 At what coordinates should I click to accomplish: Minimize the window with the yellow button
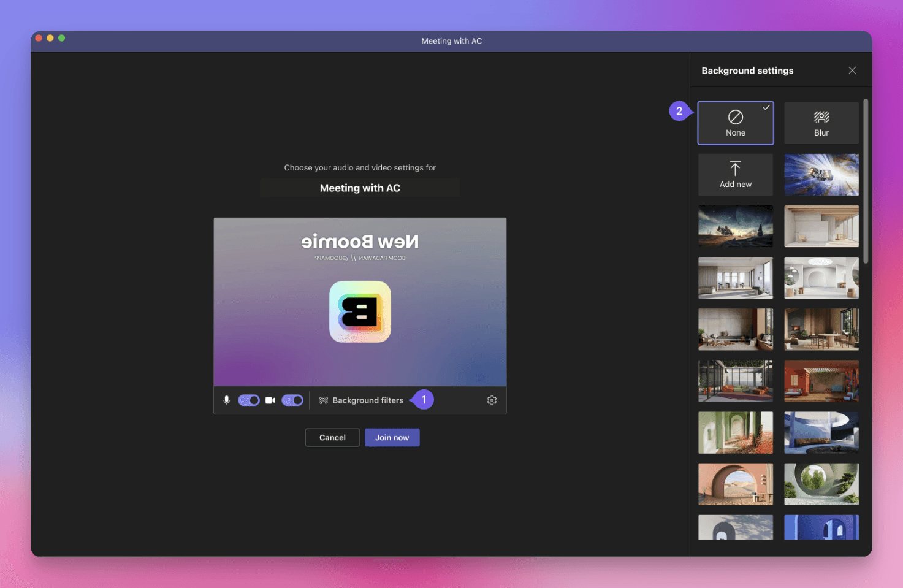pos(50,38)
